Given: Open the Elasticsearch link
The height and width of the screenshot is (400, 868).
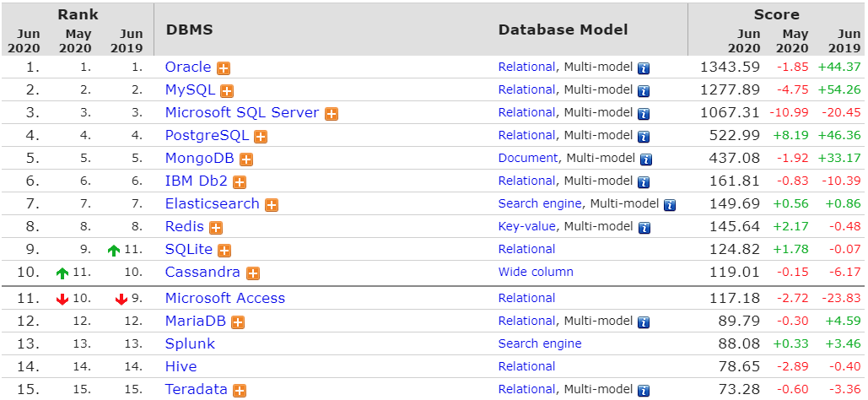Looking at the screenshot, I should point(212,203).
